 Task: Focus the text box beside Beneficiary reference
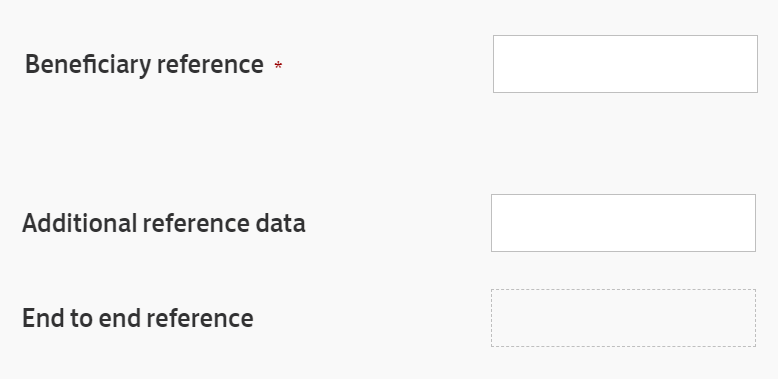coord(625,64)
